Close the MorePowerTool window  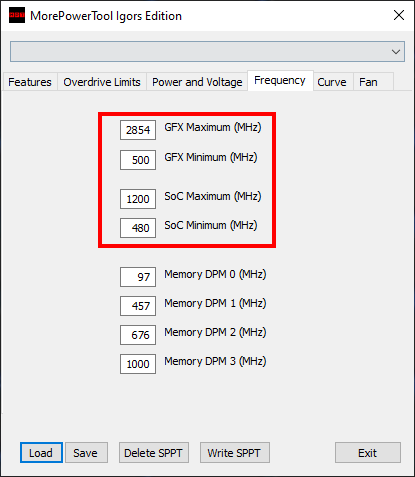[x=399, y=15]
